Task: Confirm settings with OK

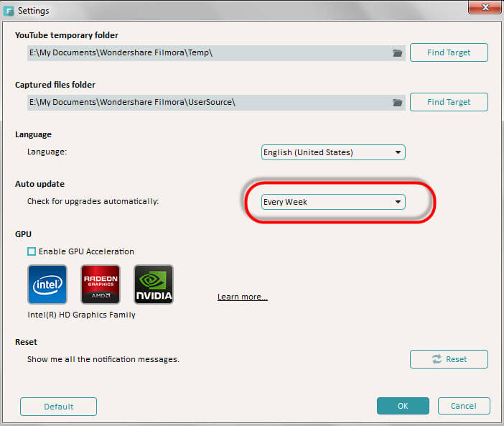Action: coord(403,406)
